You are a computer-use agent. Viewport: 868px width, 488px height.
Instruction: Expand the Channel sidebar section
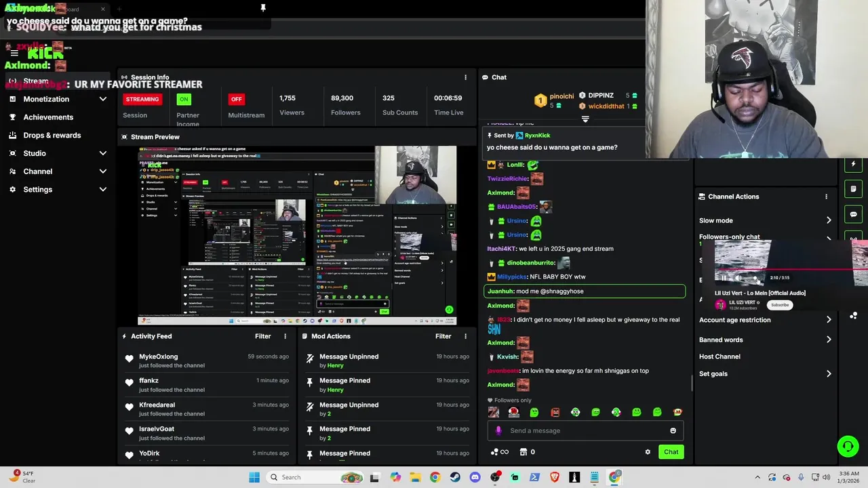point(103,171)
